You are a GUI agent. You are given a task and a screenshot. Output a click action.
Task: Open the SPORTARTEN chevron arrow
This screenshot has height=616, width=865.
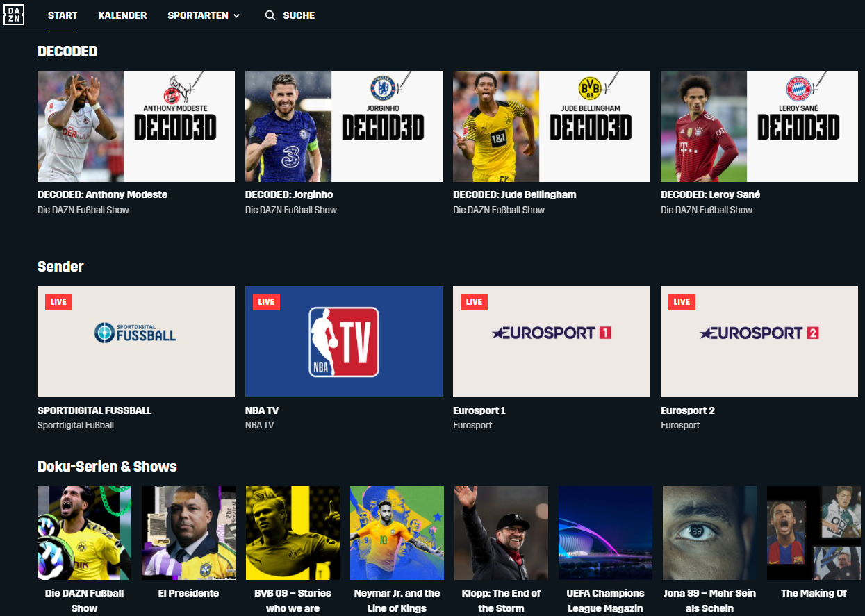236,15
